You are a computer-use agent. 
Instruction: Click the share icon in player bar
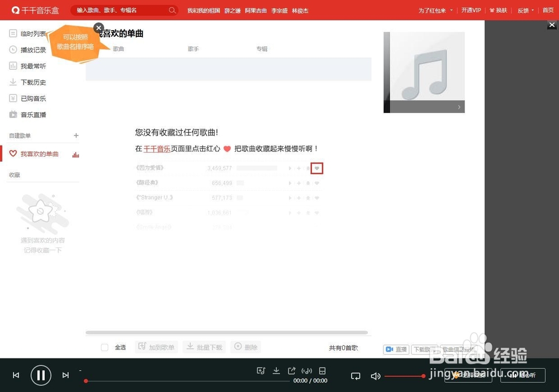[291, 370]
